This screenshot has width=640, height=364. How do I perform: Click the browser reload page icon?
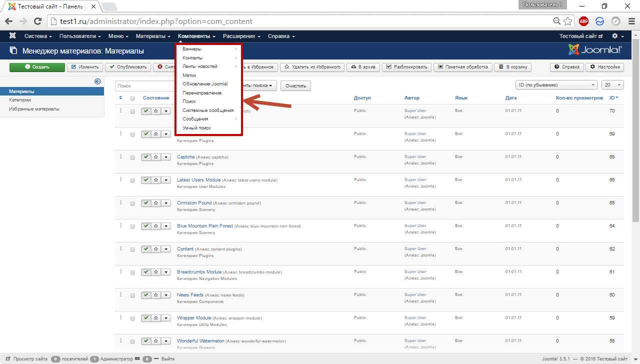click(x=37, y=21)
